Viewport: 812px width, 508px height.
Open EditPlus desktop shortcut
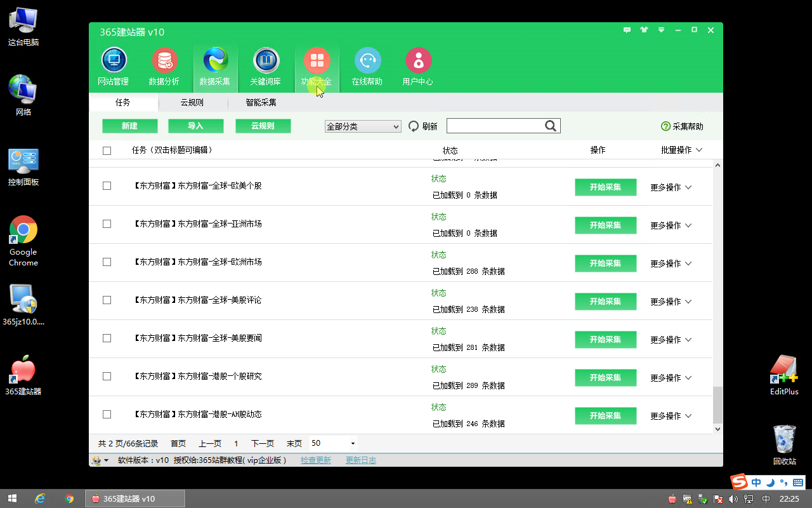click(784, 375)
